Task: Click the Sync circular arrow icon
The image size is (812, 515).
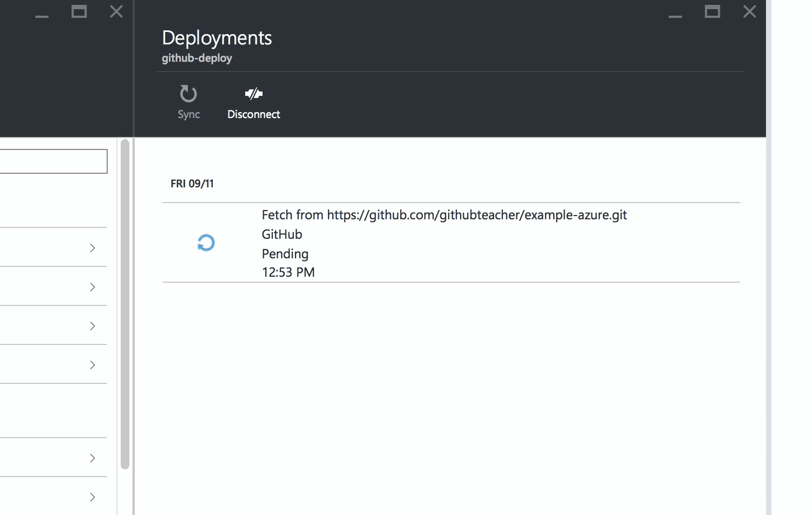Action: [188, 94]
